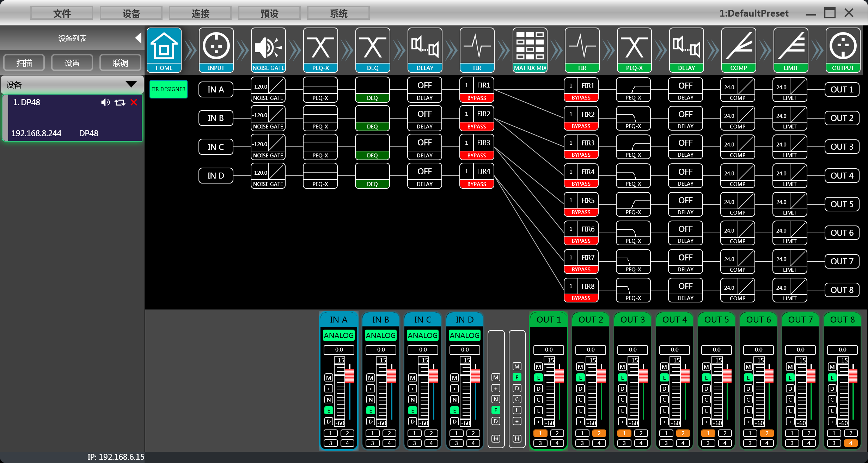Click the 设置 settings button
The height and width of the screenshot is (463, 868).
[x=72, y=63]
